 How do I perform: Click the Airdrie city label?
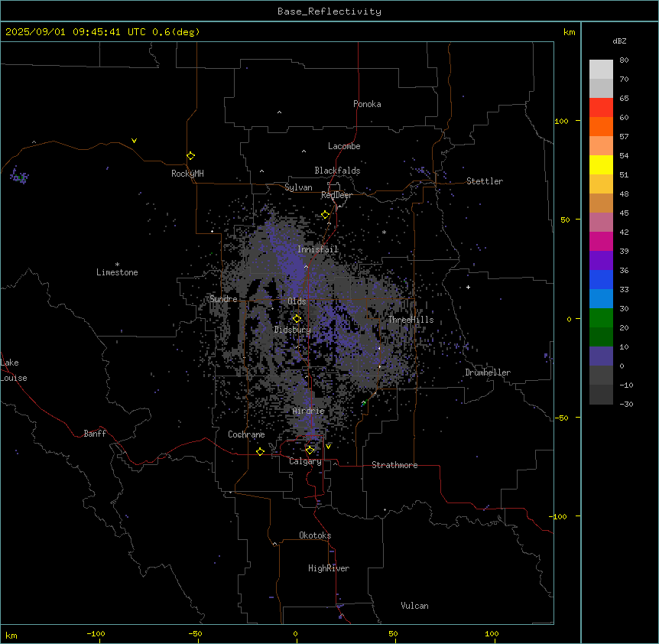coord(309,411)
